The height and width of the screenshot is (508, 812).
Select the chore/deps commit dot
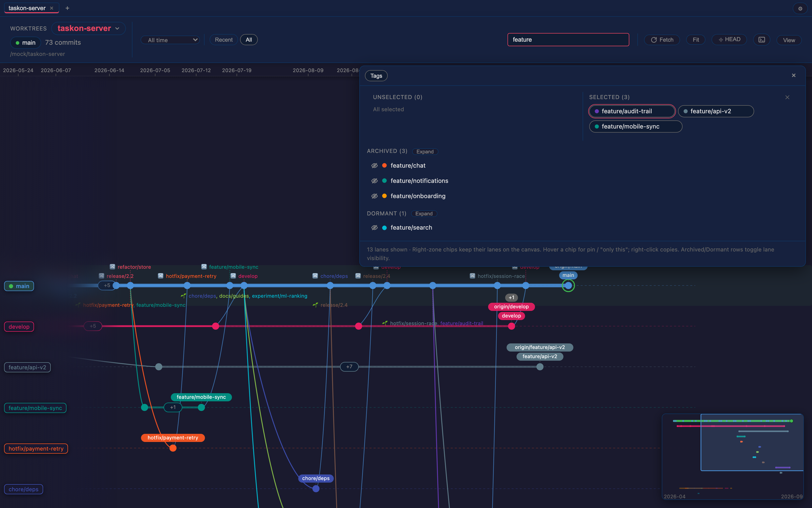click(x=316, y=488)
